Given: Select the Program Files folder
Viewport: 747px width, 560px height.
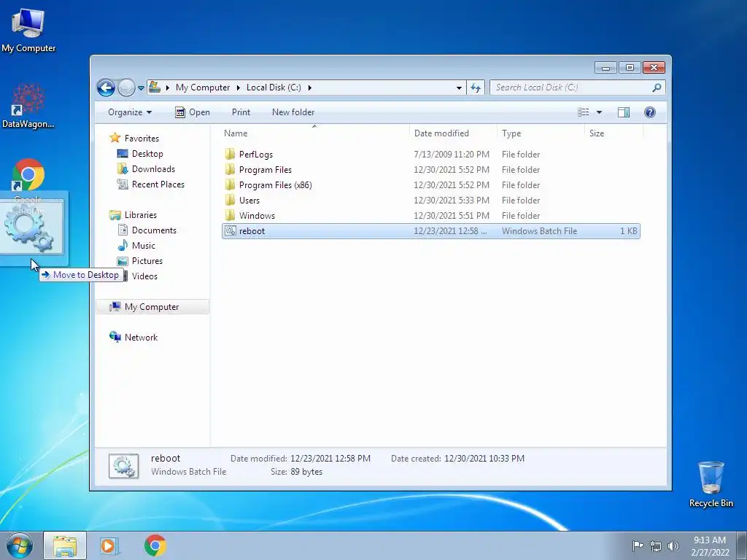Looking at the screenshot, I should click(x=265, y=169).
